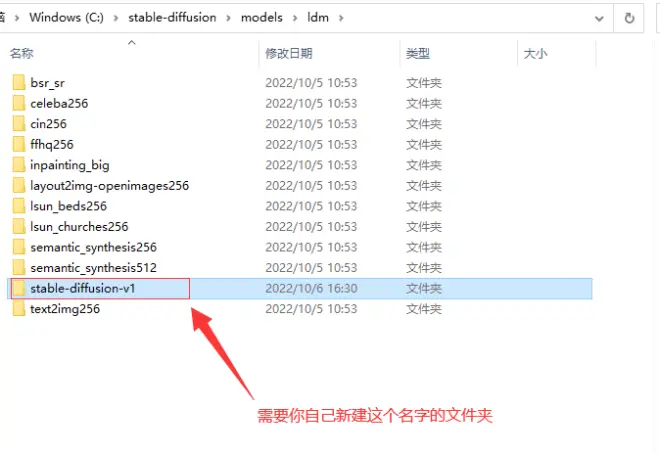
Task: Click the inpainting_big folder icon
Action: coord(19,165)
